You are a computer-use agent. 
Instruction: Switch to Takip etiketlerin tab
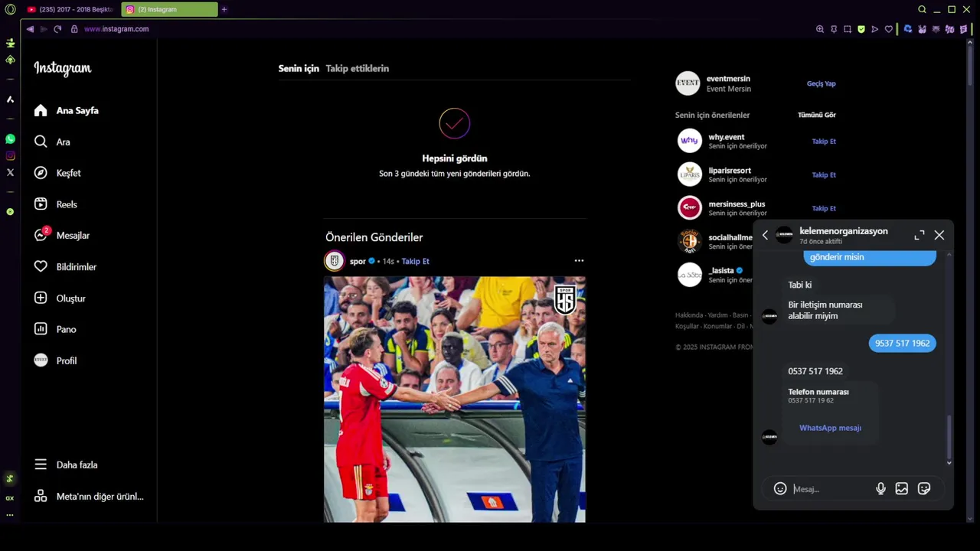[358, 68]
